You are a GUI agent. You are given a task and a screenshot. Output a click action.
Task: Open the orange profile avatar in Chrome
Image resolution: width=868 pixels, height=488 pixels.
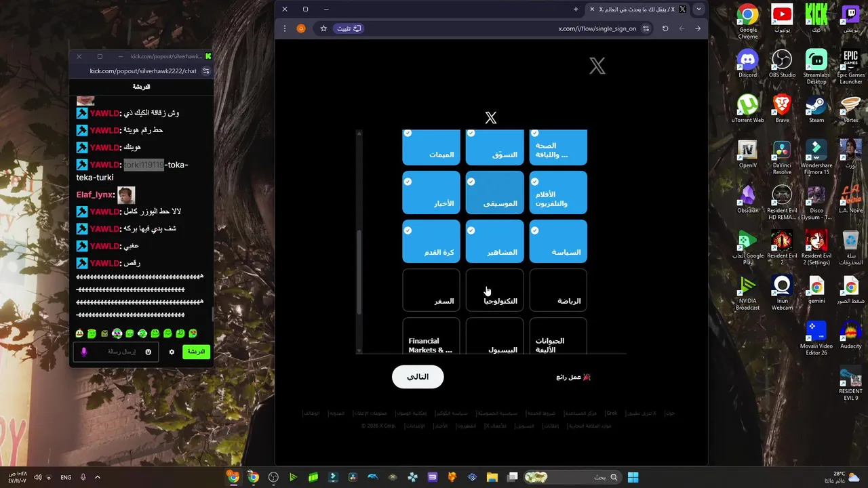(301, 28)
